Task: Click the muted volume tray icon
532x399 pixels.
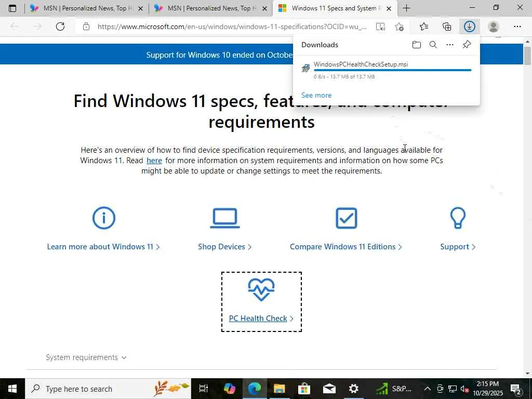Action: 465,389
